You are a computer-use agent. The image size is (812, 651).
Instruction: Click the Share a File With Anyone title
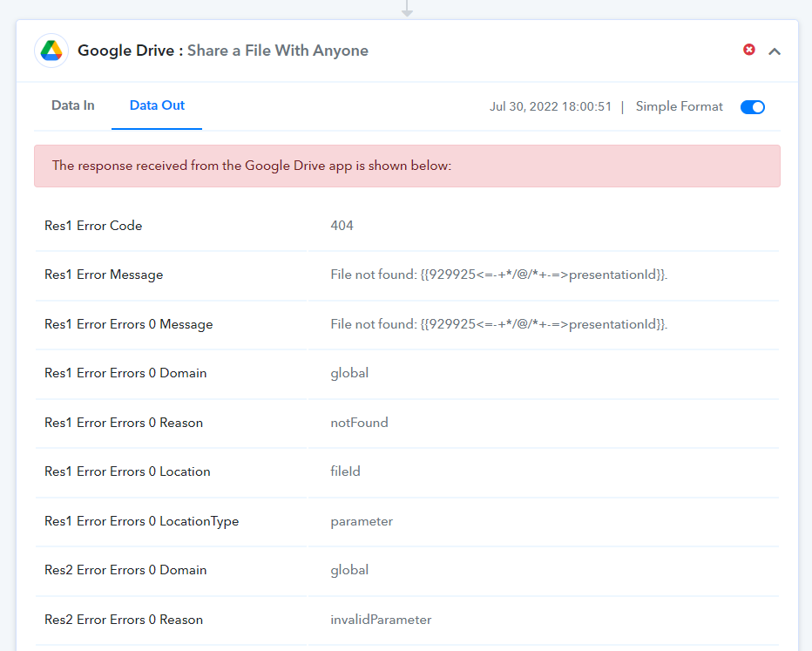(x=278, y=51)
